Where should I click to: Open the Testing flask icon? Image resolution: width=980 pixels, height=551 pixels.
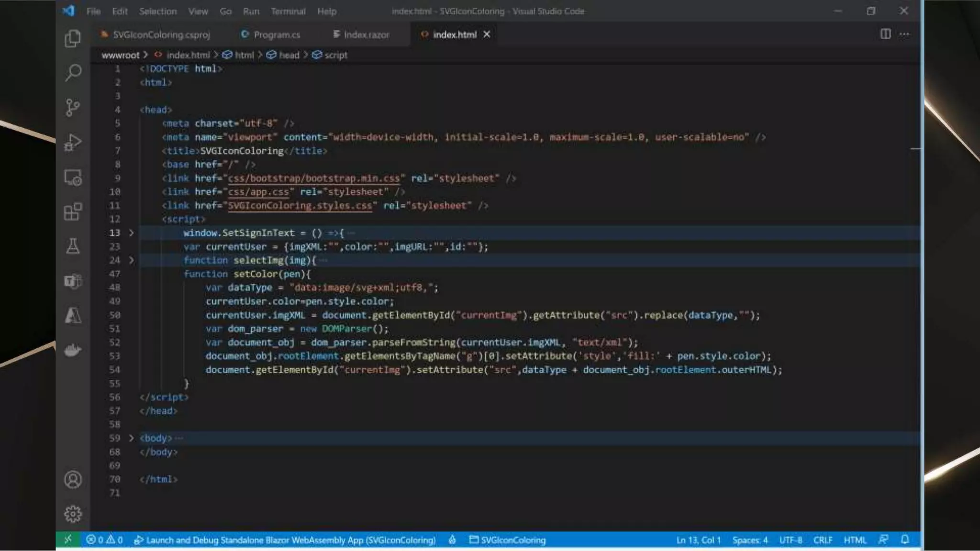(73, 246)
